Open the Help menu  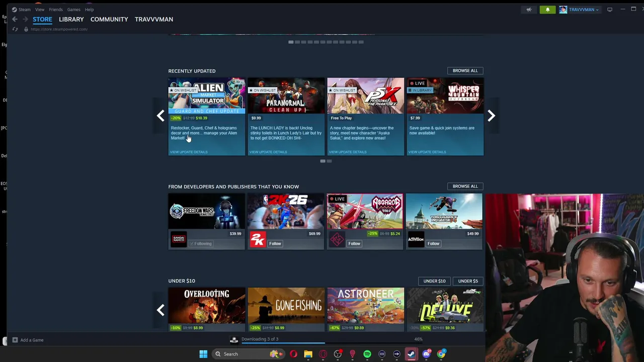click(x=89, y=10)
